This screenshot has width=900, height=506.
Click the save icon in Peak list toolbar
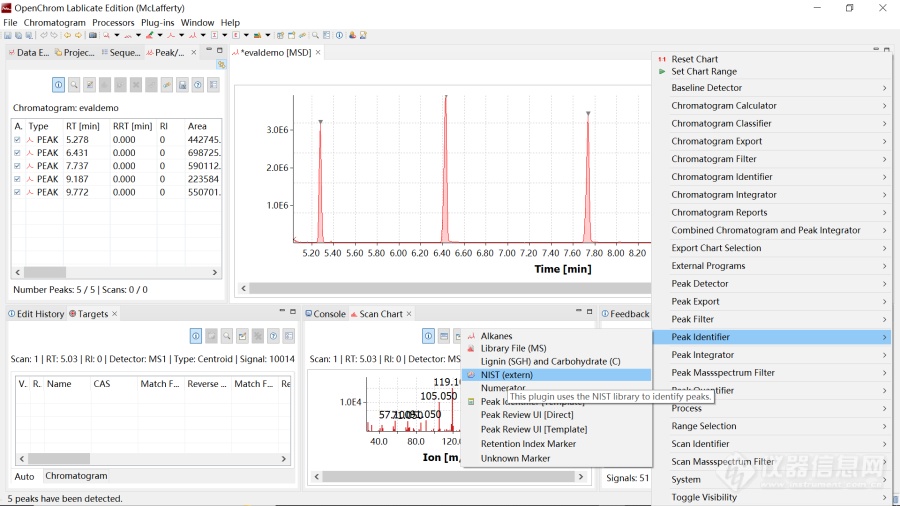182,85
